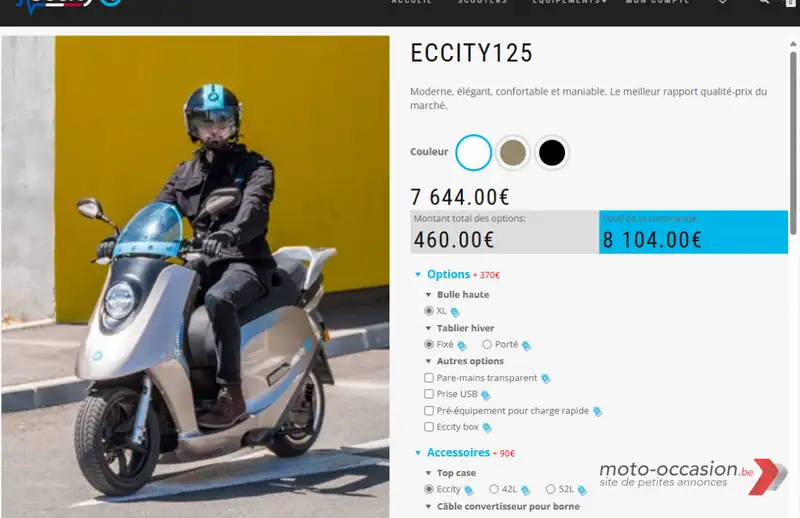Select the Porté tablier hiver radio
Viewport: 800px width, 518px height.
(x=487, y=344)
